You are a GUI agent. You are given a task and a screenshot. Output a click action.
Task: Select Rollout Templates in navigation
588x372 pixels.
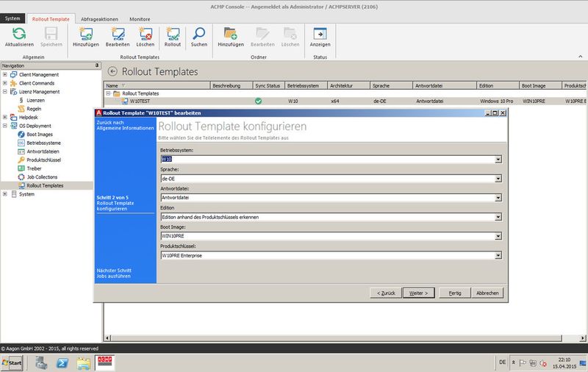point(45,185)
